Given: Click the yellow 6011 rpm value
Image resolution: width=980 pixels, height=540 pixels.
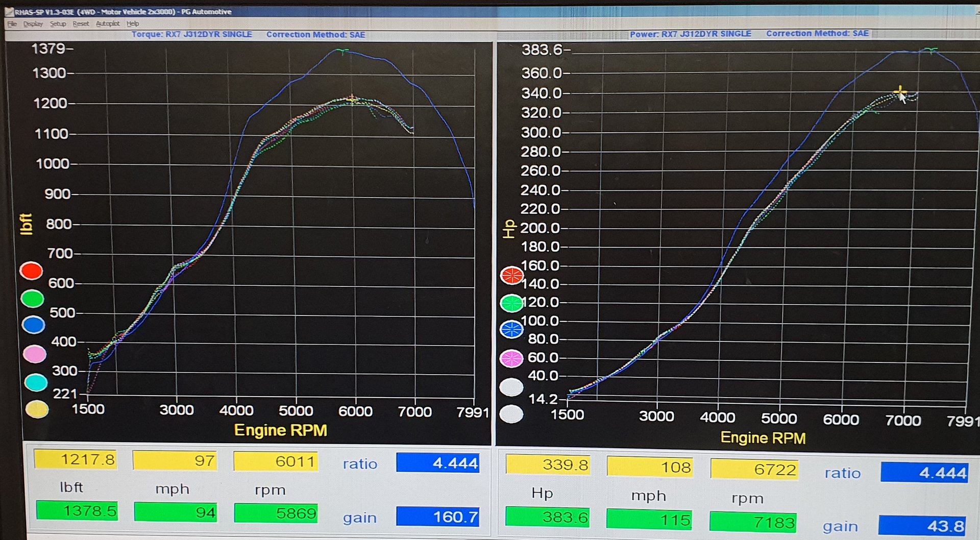Looking at the screenshot, I should (x=276, y=461).
